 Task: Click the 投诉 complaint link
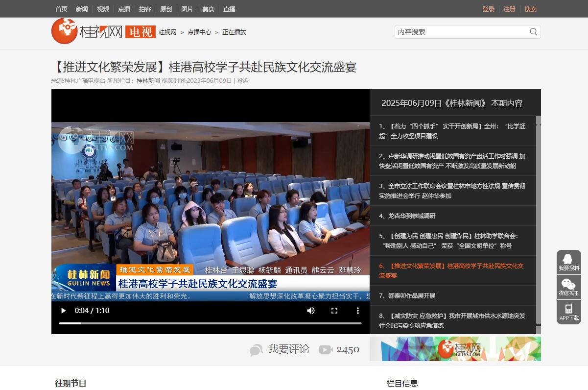coord(243,81)
